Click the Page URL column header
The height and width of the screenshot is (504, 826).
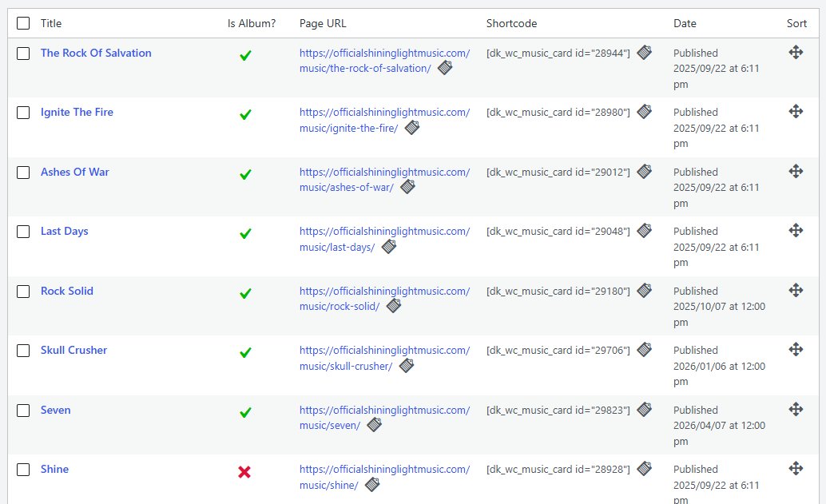tap(323, 24)
